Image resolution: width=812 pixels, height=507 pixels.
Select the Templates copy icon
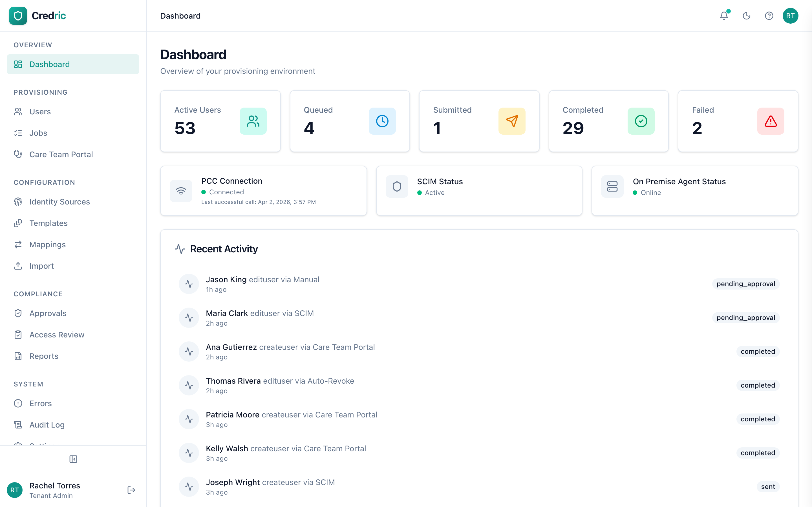pyautogui.click(x=18, y=223)
